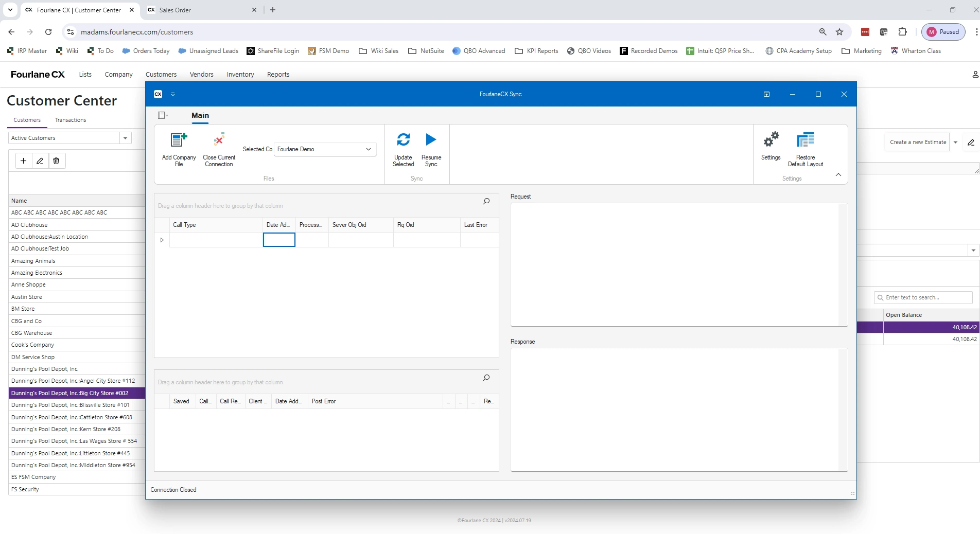Click the FourlaneCX Sync application menu icon
Screen dimensions: 980x534
tap(163, 115)
